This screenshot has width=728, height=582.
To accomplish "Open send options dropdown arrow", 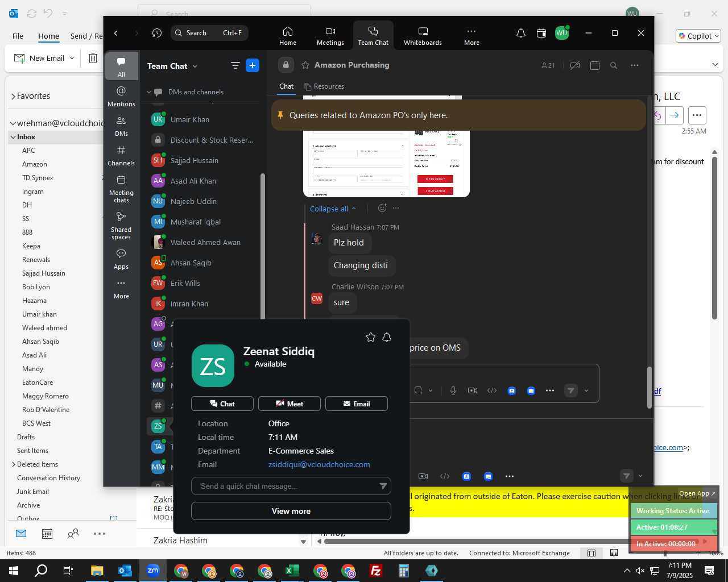I will tap(586, 390).
